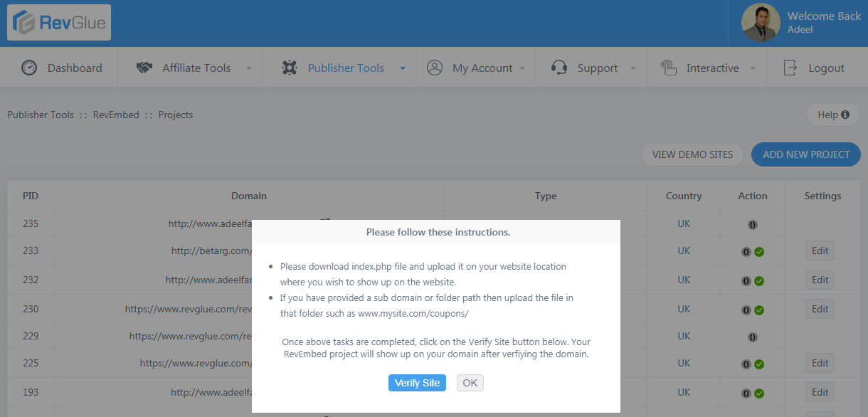This screenshot has width=868, height=417.
Task: Click the Publisher Tools breadcrumb
Action: pos(41,115)
